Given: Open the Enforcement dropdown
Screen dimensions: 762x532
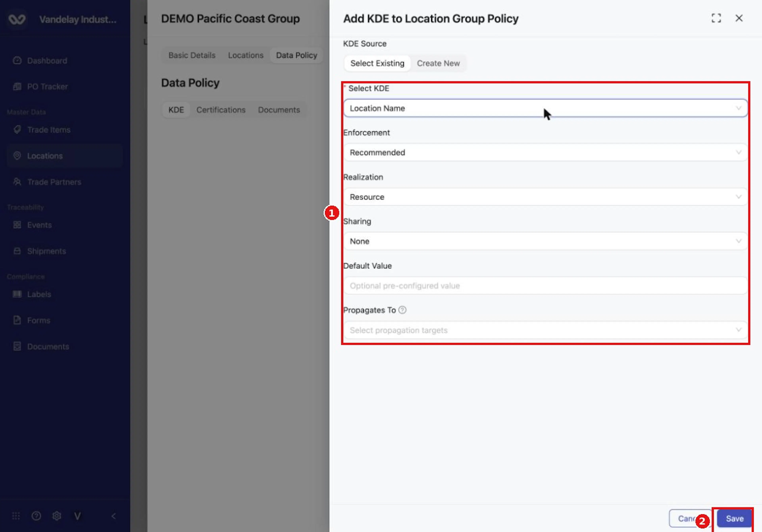Looking at the screenshot, I should click(545, 153).
